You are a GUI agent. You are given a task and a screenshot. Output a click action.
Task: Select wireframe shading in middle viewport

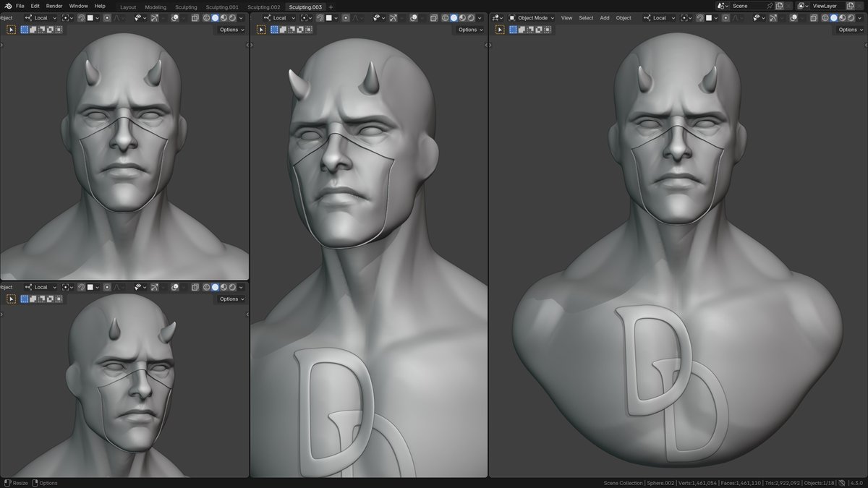click(444, 18)
